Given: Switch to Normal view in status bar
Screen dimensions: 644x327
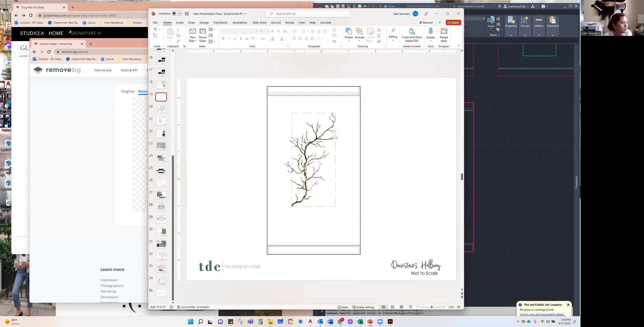Looking at the screenshot, I should (383, 307).
